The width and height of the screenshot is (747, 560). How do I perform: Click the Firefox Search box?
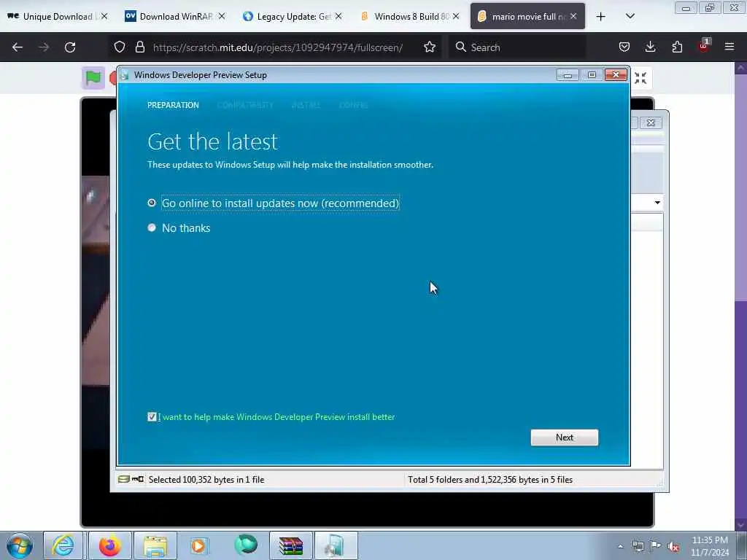[517, 47]
